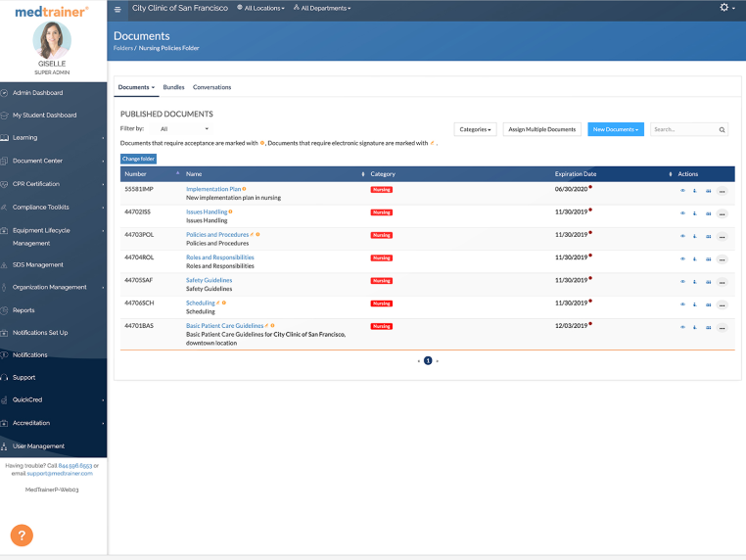Viewport: 746px width, 560px height.
Task: Click download icon for Issues Handling row
Action: coord(695,213)
